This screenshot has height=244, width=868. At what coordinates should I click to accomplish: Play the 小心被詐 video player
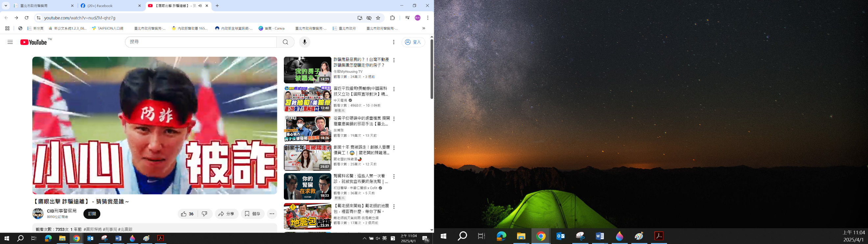(x=155, y=125)
